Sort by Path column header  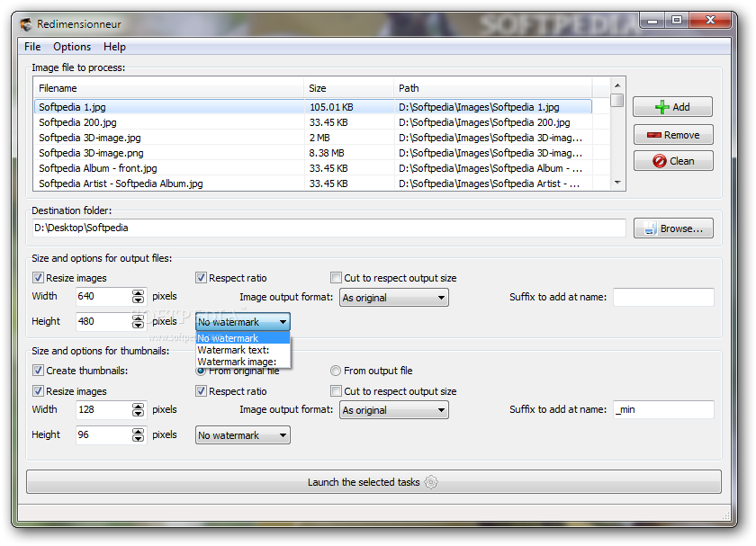pyautogui.click(x=493, y=88)
